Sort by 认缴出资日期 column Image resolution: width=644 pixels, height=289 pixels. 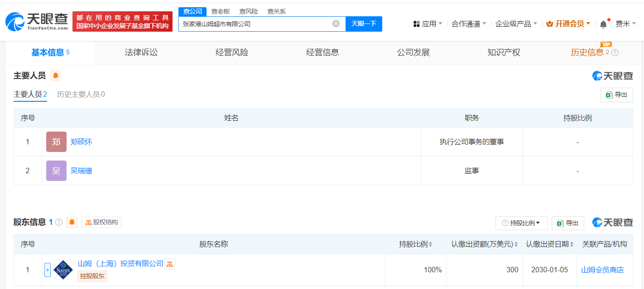550,244
